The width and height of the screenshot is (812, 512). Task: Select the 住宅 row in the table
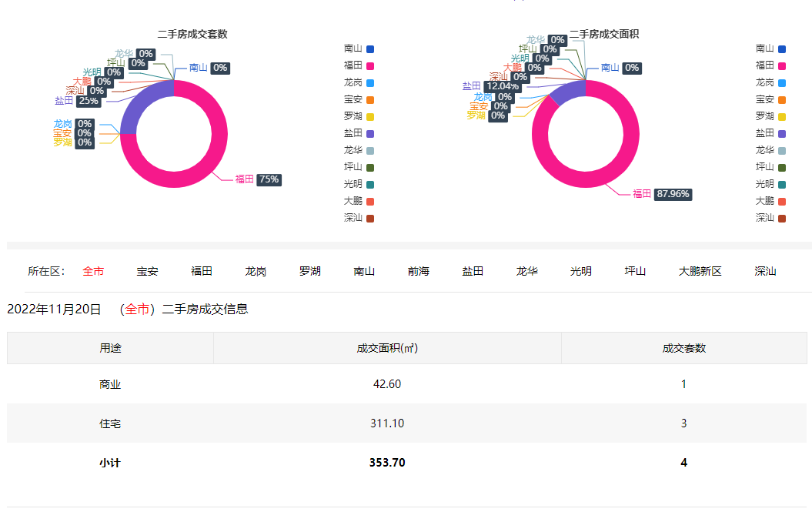coord(110,423)
